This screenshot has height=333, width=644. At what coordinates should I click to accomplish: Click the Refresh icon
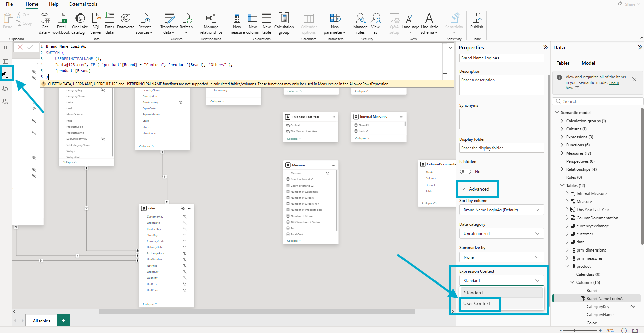pos(186,24)
